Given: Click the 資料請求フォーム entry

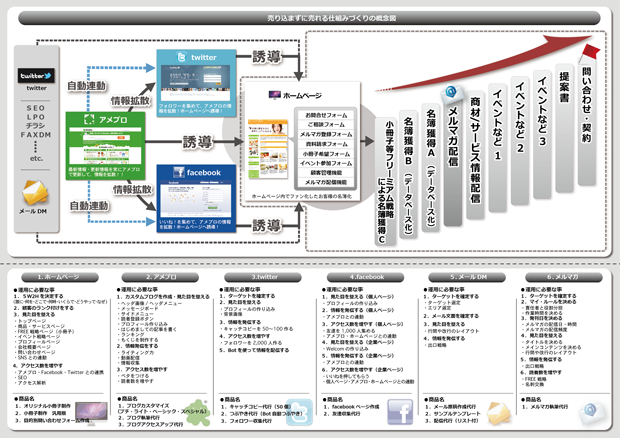Looking at the screenshot, I should pos(326,144).
